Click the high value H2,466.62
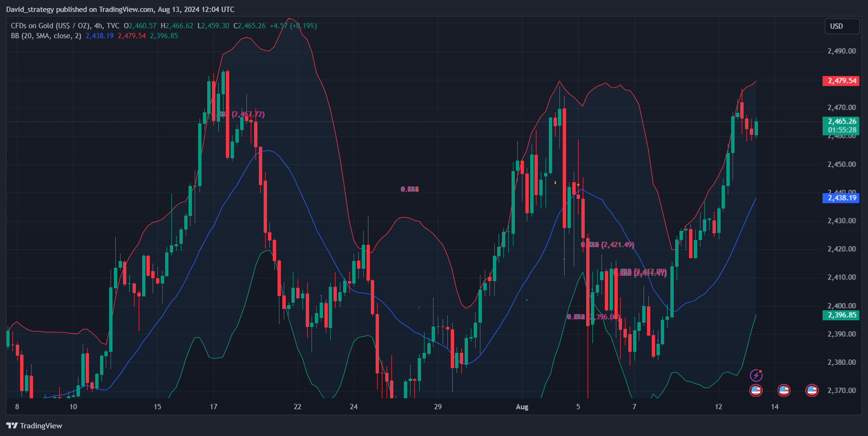This screenshot has width=868, height=436. (177, 26)
